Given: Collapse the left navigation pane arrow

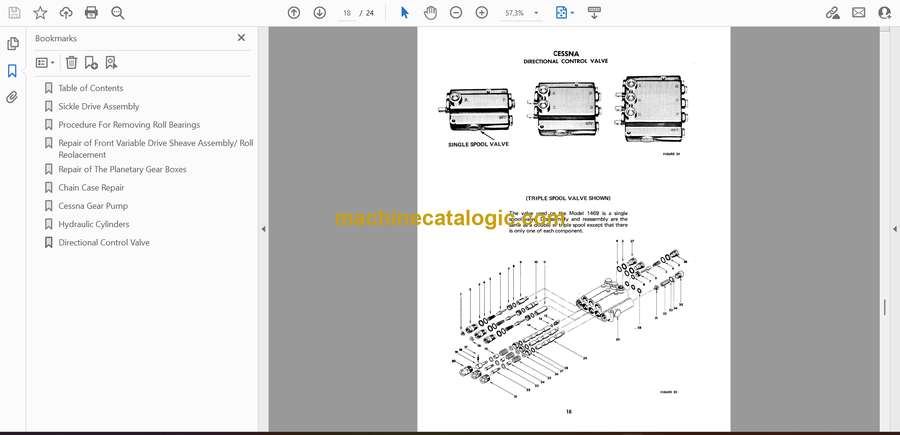Looking at the screenshot, I should click(263, 229).
